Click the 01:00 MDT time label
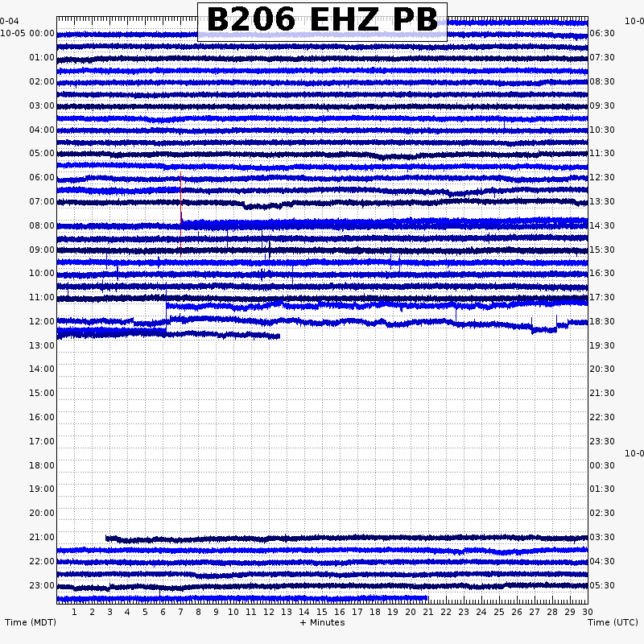The width and height of the screenshot is (644, 644). tap(42, 57)
